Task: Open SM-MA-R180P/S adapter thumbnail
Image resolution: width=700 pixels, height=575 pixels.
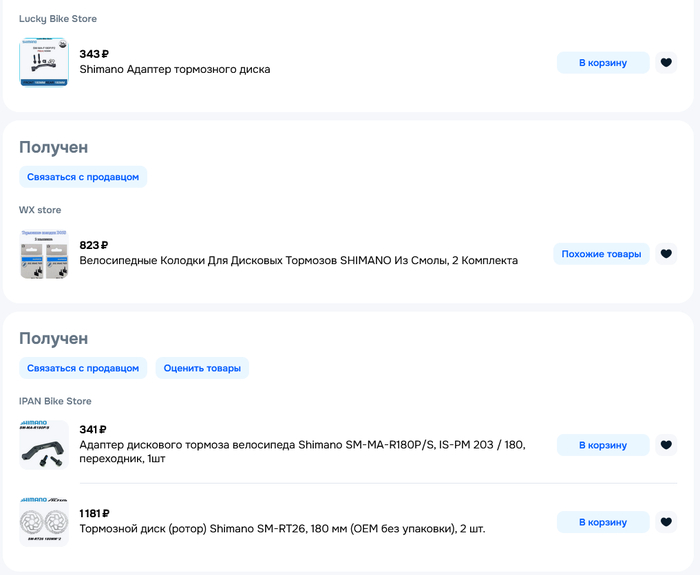Action: [x=44, y=445]
